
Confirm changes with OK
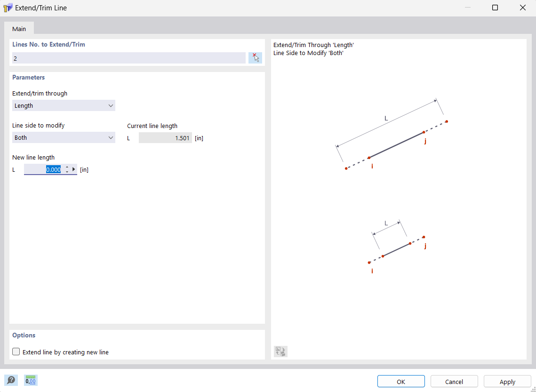coord(400,381)
